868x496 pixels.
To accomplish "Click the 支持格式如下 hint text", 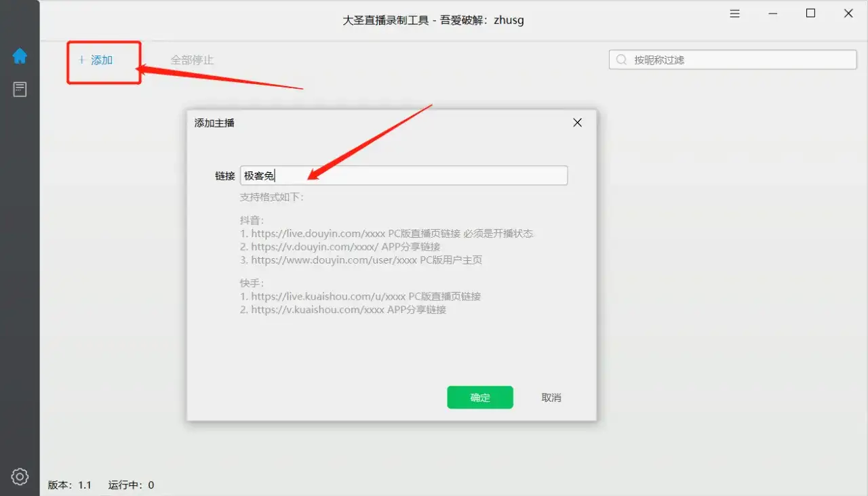I will [x=272, y=197].
